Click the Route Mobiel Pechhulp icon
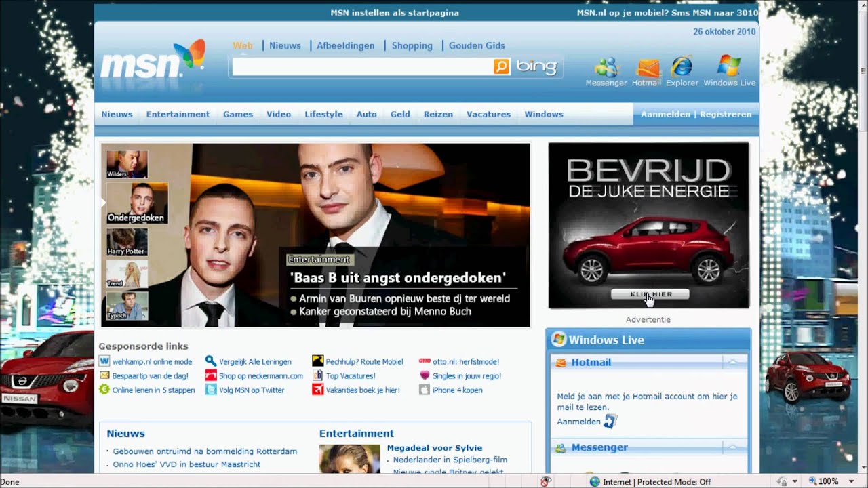The width and height of the screenshot is (868, 488). (318, 361)
